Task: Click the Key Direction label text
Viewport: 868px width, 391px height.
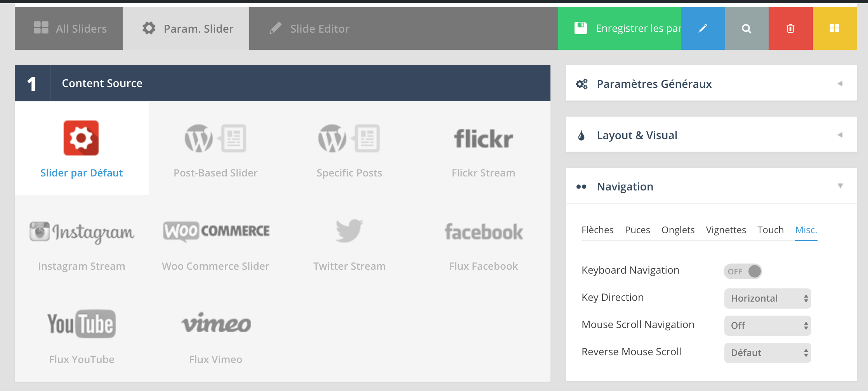Action: (x=613, y=297)
